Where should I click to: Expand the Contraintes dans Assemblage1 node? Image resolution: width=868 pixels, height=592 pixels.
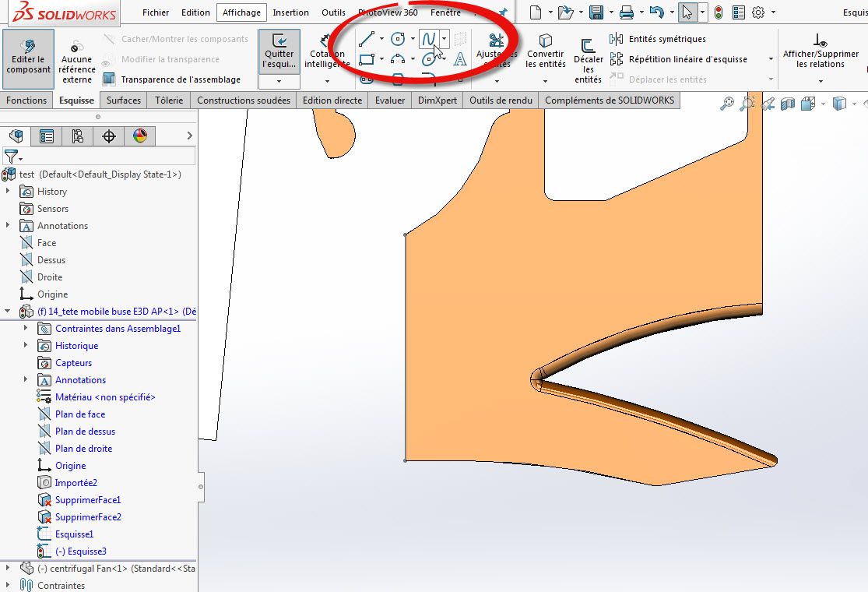coord(26,329)
